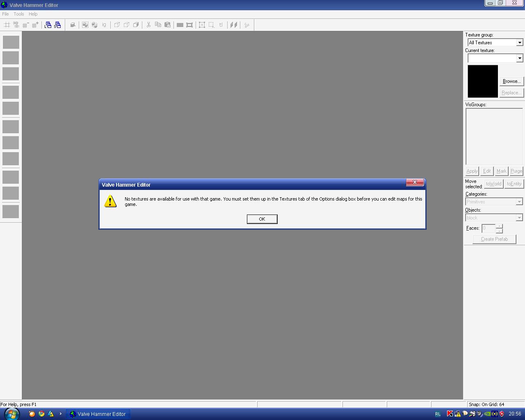Click the Create Prefab button
525x420 pixels.
pos(494,239)
